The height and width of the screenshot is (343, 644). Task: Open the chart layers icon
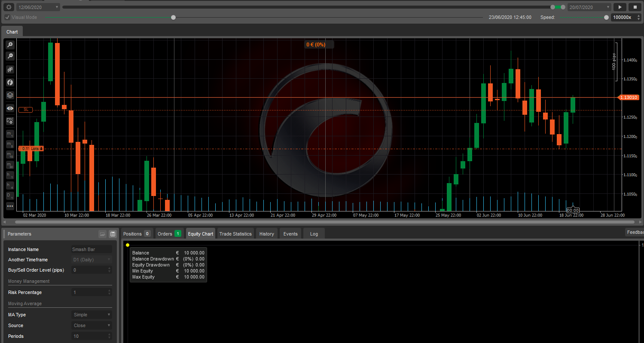10,95
